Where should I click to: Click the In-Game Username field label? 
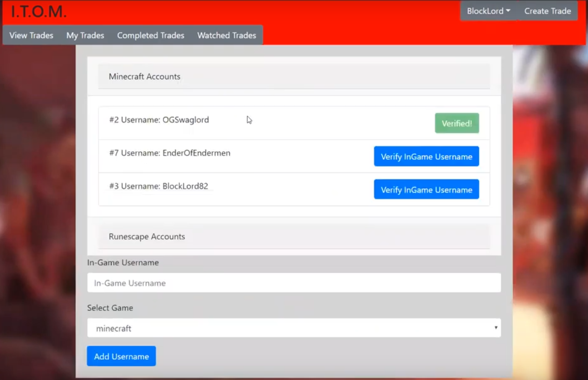123,263
